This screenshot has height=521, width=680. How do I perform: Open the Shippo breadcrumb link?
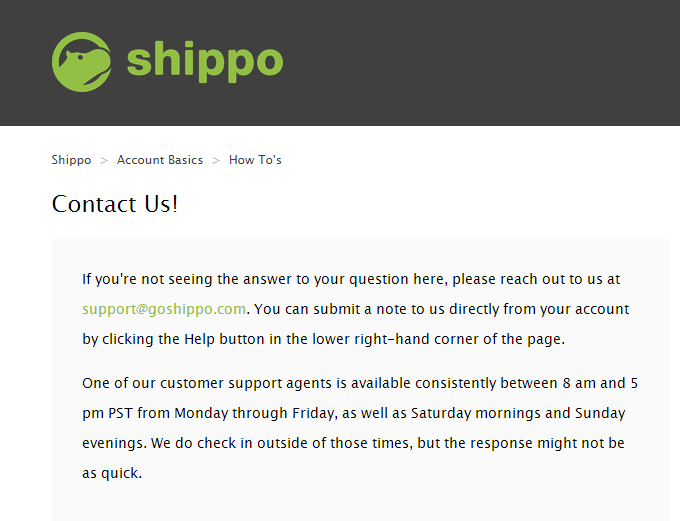tap(72, 160)
